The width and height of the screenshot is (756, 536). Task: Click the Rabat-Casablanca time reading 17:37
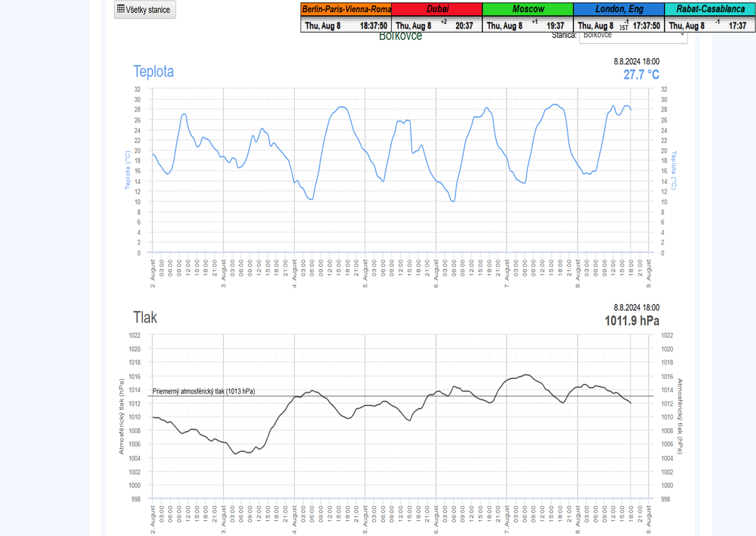point(737,26)
